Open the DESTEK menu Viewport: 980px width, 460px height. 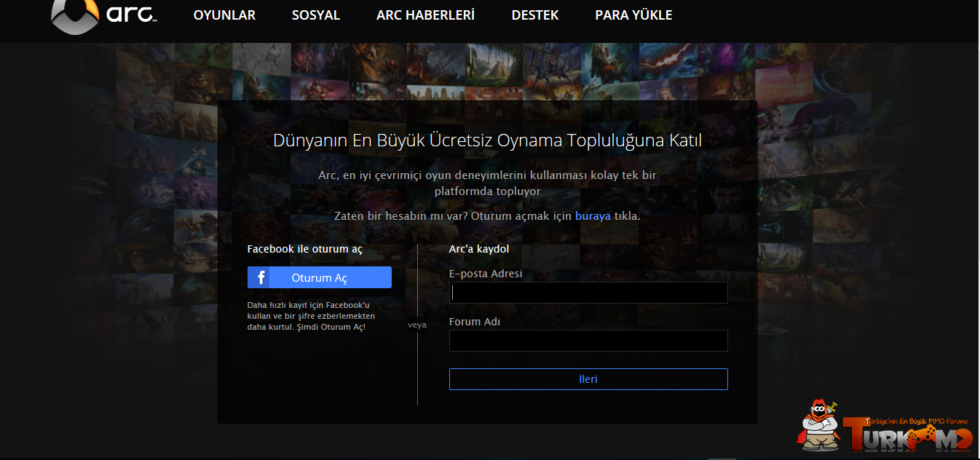click(x=535, y=15)
